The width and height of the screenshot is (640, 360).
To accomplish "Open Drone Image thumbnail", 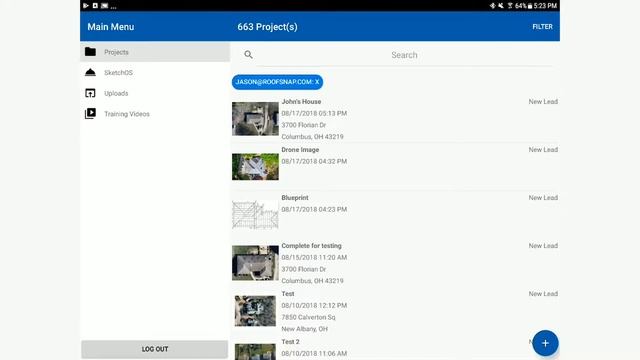I will click(x=255, y=167).
